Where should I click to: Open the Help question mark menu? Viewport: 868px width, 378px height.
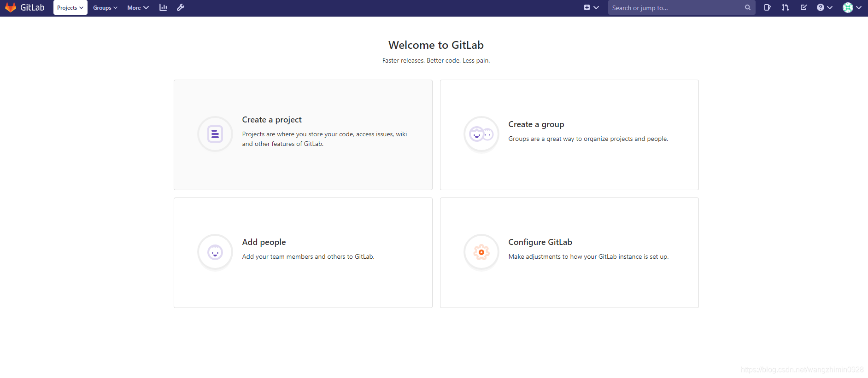[x=824, y=7]
